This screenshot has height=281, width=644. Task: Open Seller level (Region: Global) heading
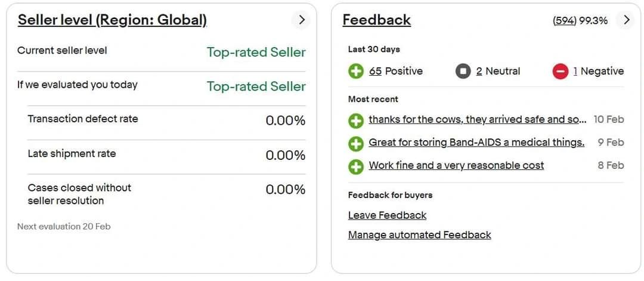click(x=112, y=20)
